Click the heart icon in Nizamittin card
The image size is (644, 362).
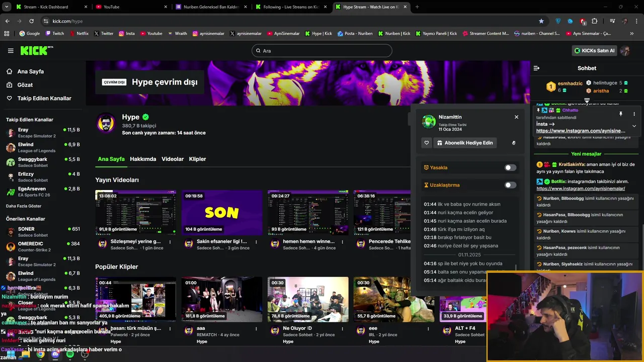427,143
